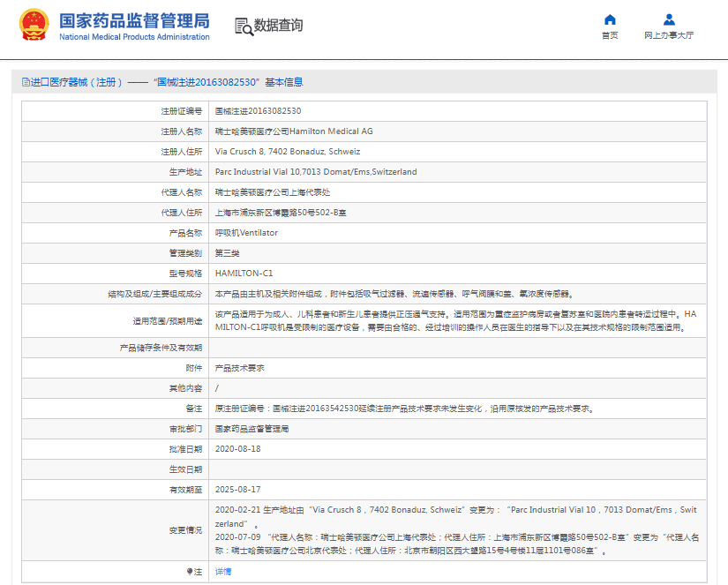Open the data query search icon
The height and width of the screenshot is (585, 728).
click(x=244, y=26)
